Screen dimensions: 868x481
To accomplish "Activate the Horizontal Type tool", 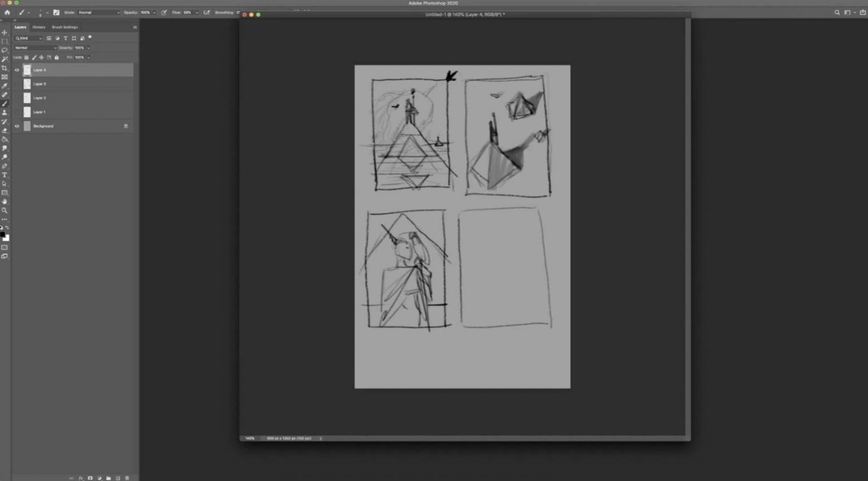I will (x=5, y=175).
